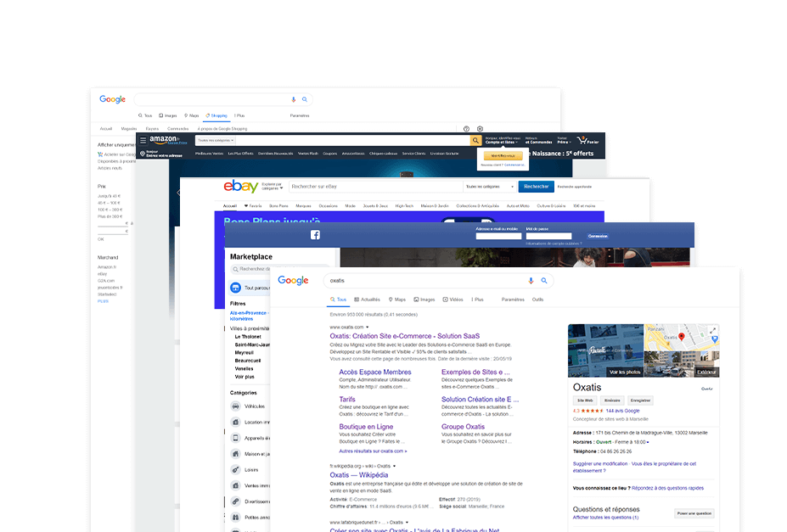Click Site Web button for Oxatis
This screenshot has width=787, height=532.
click(585, 400)
